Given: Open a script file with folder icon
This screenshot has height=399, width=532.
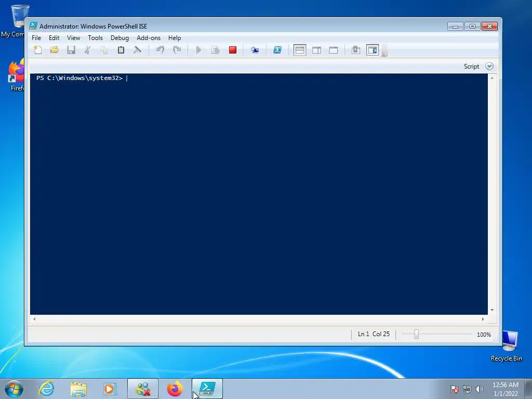Looking at the screenshot, I should pos(54,50).
